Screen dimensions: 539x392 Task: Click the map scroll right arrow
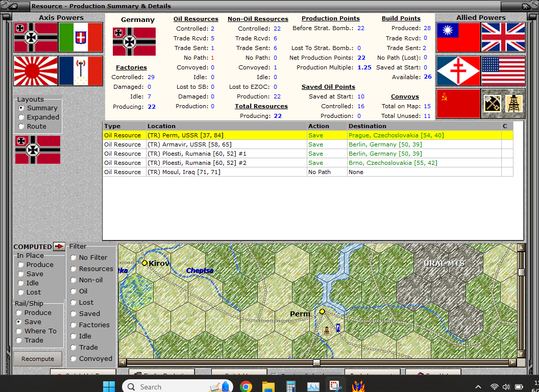coord(513,362)
